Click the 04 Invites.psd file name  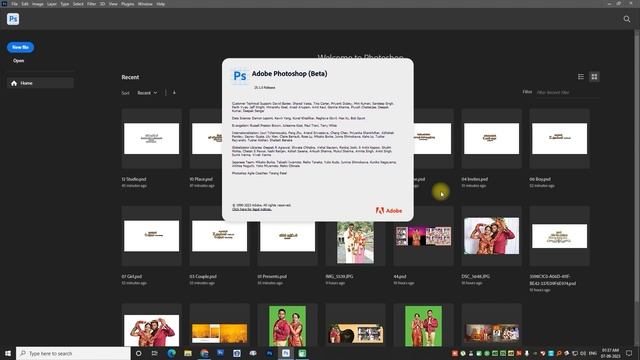(x=475, y=179)
